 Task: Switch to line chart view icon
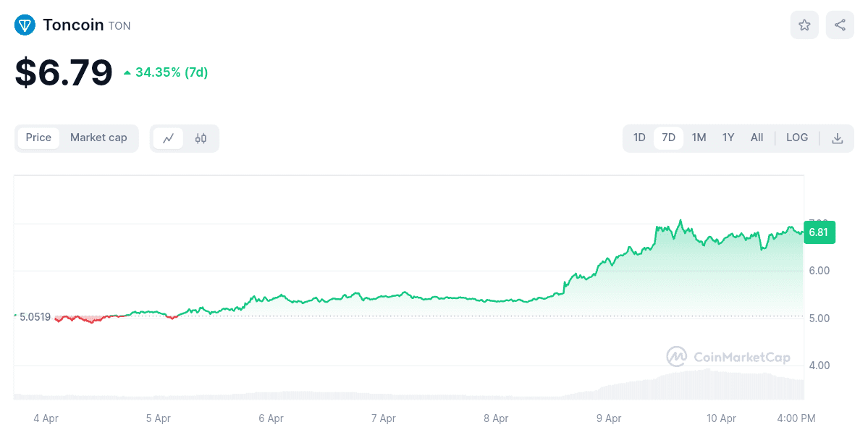169,138
